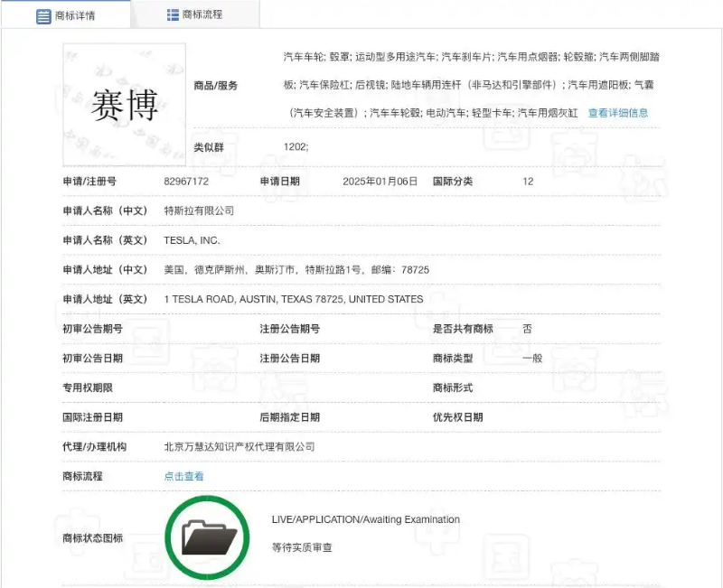
Task: Open the 查看详细信息 link
Action: (618, 113)
